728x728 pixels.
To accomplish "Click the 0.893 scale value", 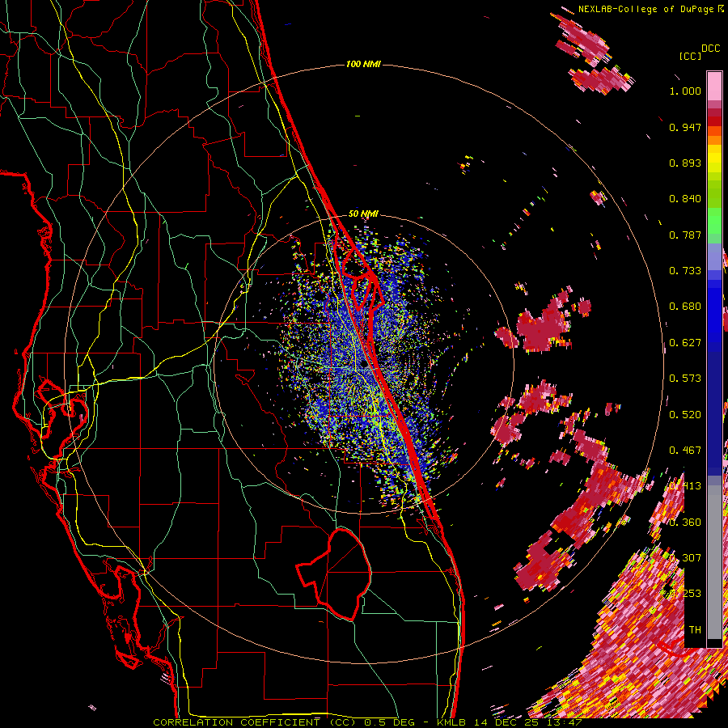I will click(x=685, y=163).
